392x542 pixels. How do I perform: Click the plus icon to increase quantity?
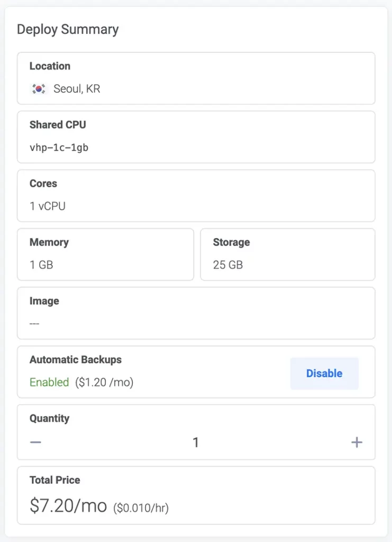[x=357, y=442]
